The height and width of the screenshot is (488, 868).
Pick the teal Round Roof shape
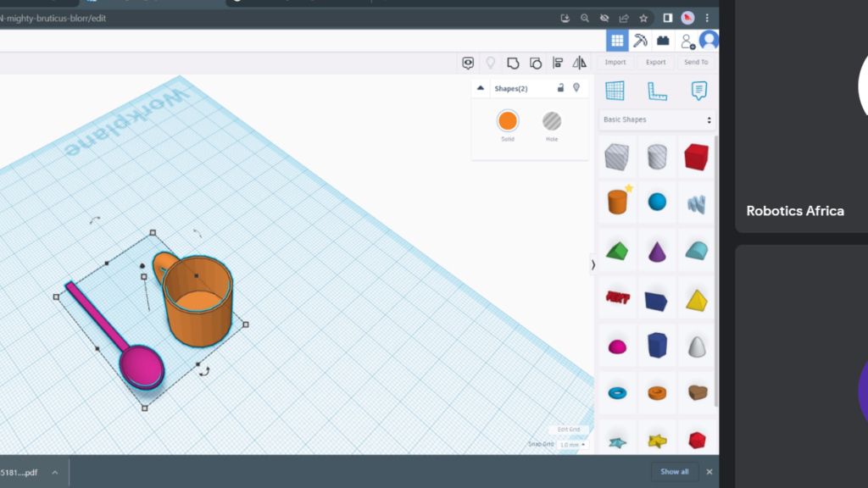click(697, 251)
